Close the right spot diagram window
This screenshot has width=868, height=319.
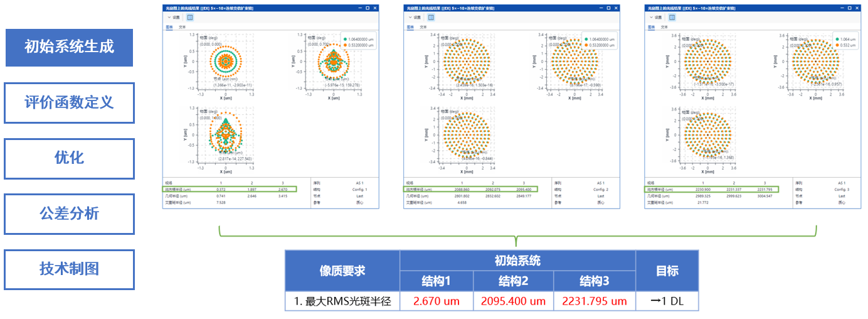857,8
